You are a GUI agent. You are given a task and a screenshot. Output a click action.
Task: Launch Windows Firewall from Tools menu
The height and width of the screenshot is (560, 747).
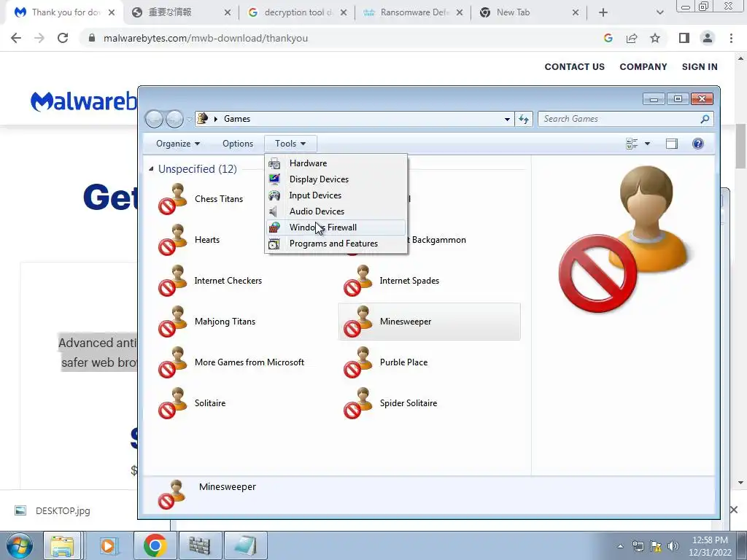tap(336, 227)
